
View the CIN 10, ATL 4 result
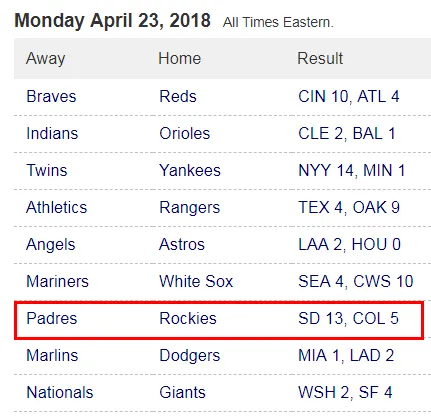coord(348,97)
